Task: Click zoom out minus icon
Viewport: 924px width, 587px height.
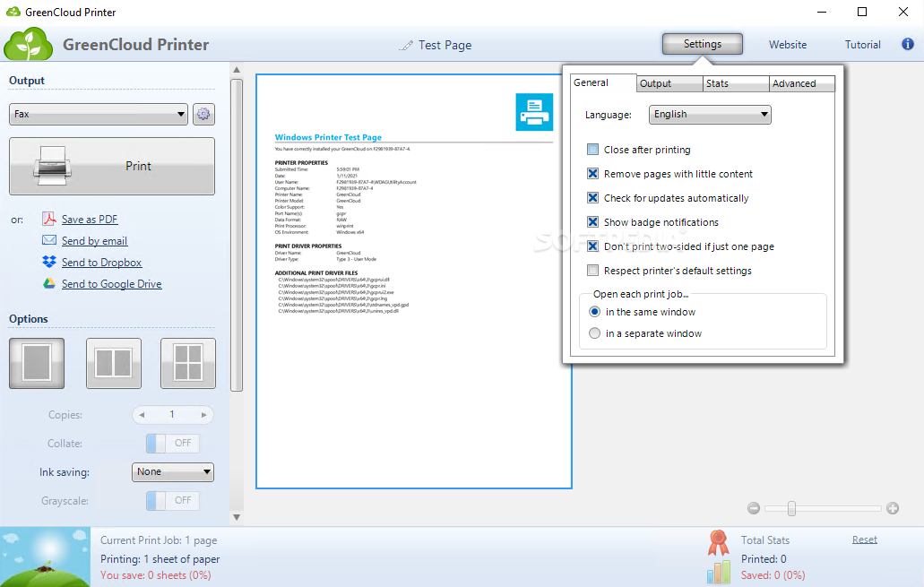Action: [x=753, y=508]
